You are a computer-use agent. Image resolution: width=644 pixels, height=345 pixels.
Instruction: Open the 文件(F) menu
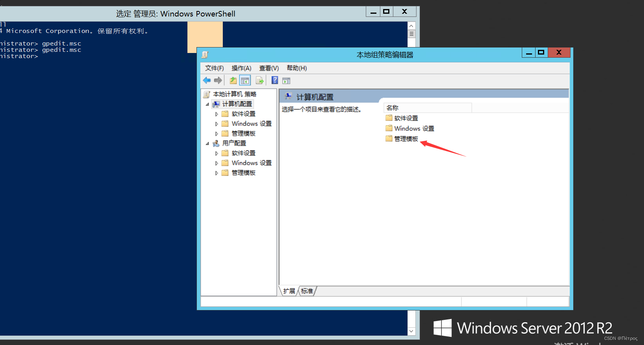pyautogui.click(x=214, y=68)
